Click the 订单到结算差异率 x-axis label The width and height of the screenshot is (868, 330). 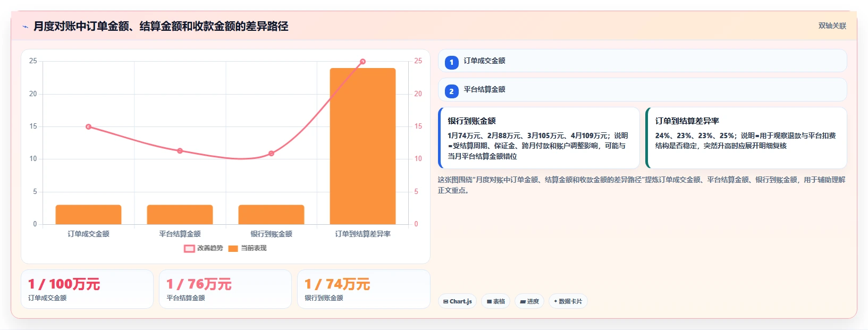point(363,234)
